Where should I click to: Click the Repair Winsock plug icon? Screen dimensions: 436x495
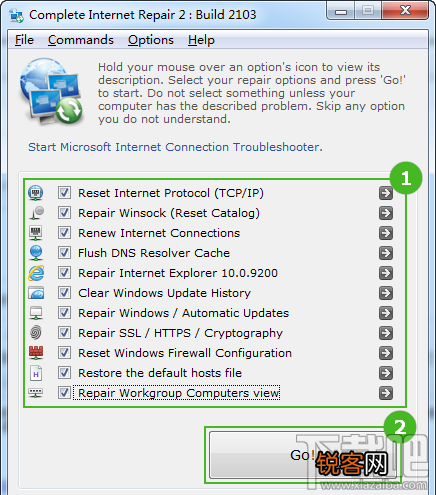[37, 213]
